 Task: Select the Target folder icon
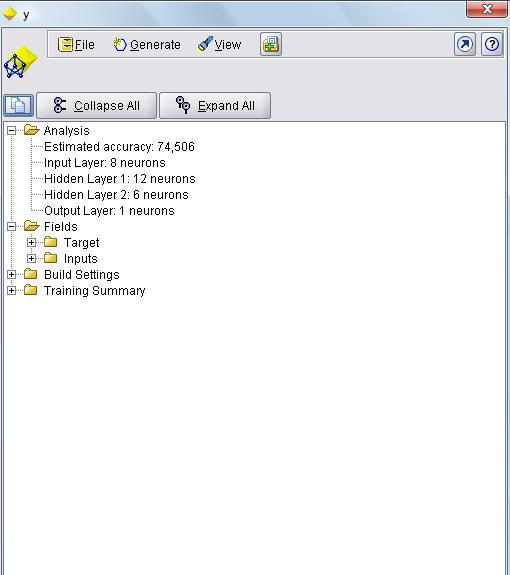click(x=51, y=242)
